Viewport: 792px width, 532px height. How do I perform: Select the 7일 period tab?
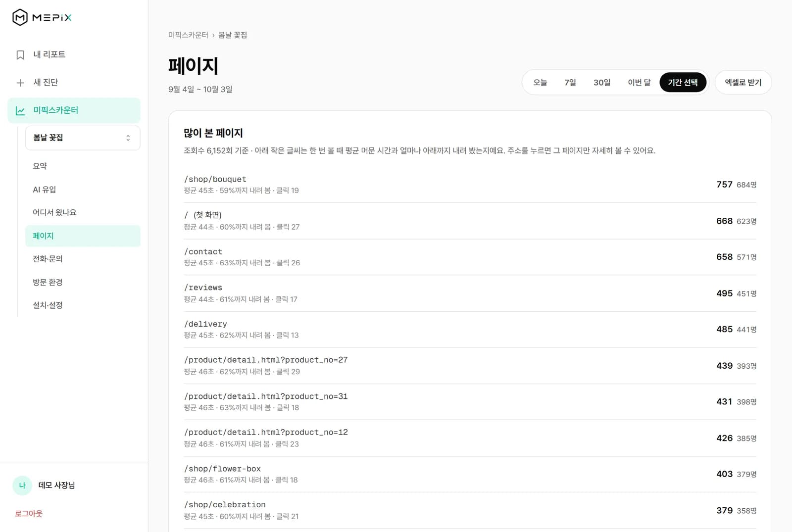(570, 83)
